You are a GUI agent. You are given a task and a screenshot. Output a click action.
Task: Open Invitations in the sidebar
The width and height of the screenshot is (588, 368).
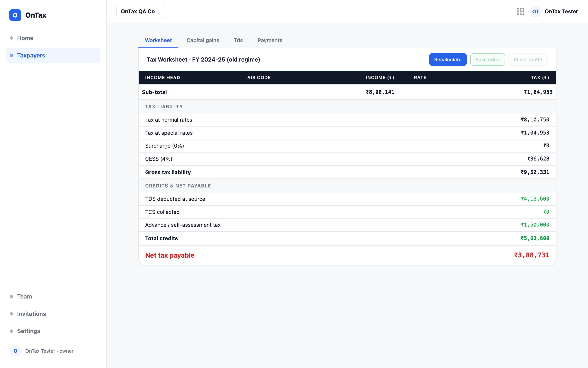pos(53,314)
